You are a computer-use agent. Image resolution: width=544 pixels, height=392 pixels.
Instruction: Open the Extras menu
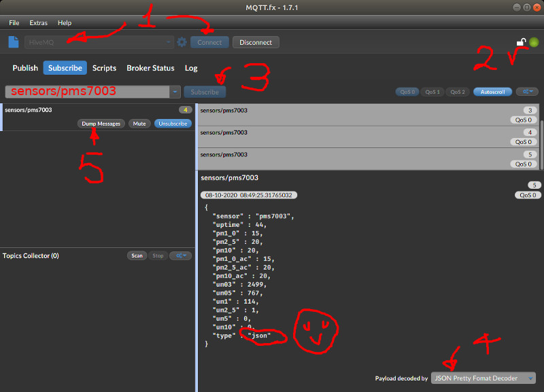tap(38, 23)
